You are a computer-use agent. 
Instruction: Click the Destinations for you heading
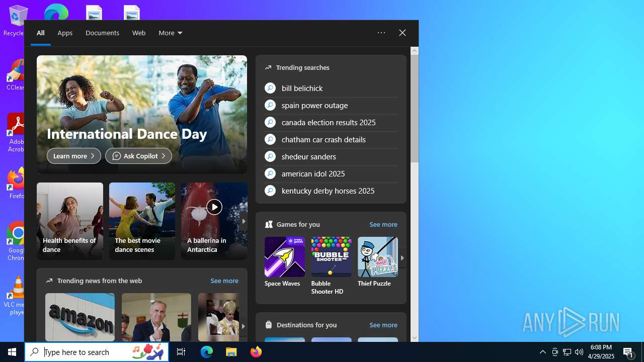[307, 325]
